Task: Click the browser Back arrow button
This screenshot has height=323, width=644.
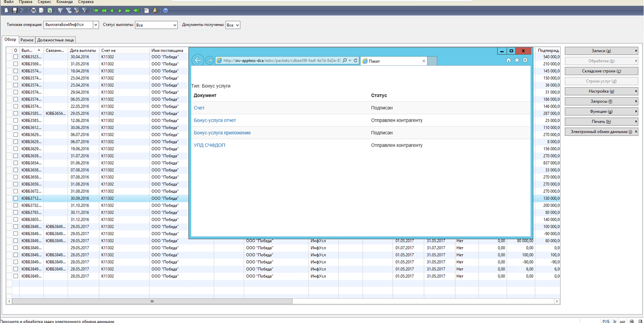Action: 198,60
